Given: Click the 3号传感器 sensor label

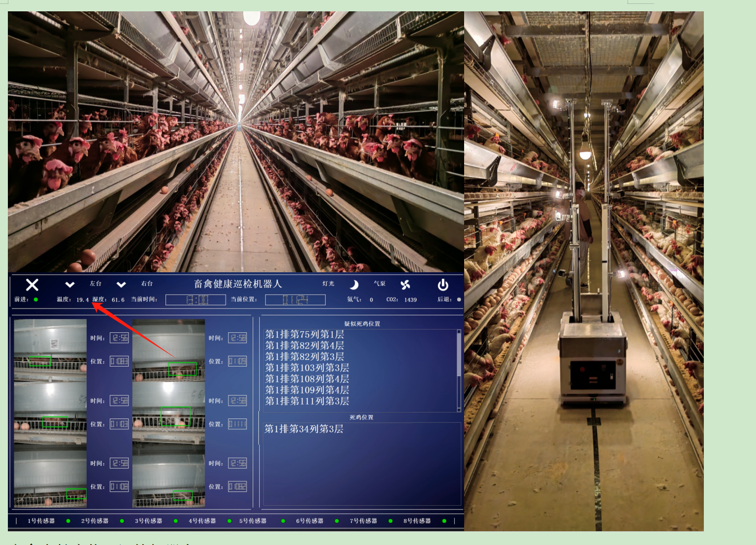Looking at the screenshot, I should [149, 521].
